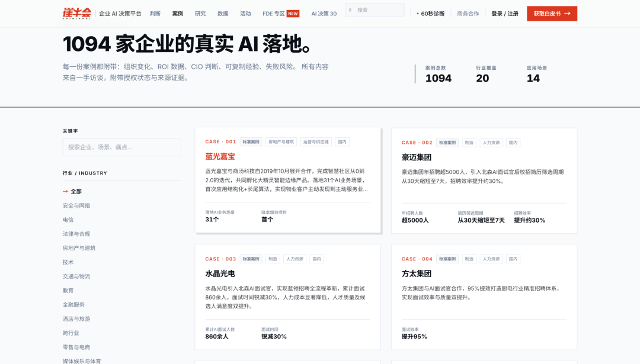640x364 pixels.
Task: Filter by 酒店与旅游 industry
Action: coord(76,319)
